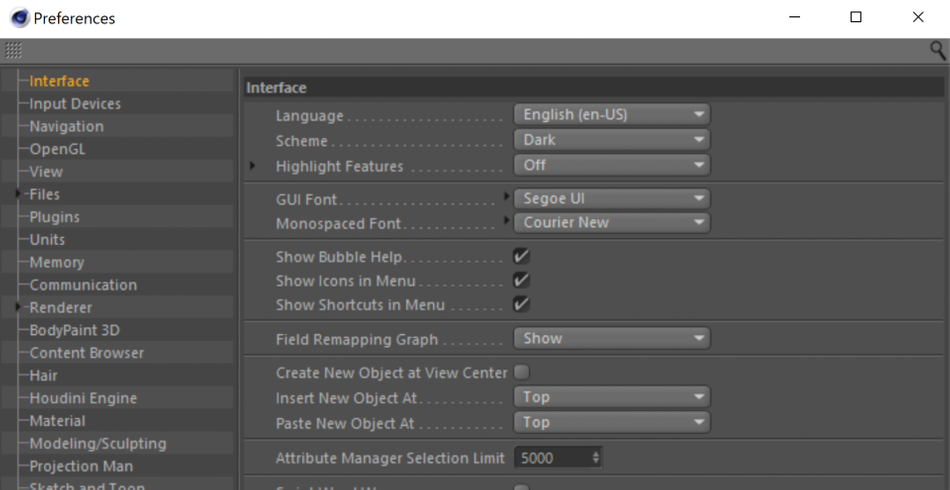Screen dimensions: 950x490
Task: Expand the Renderer tree arrow
Action: [x=19, y=306]
